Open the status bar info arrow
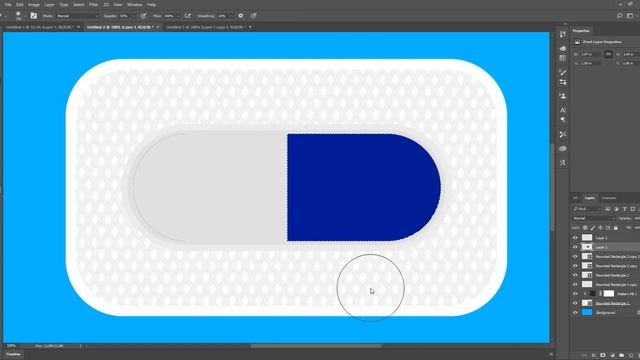640x360 pixels. tap(81, 346)
